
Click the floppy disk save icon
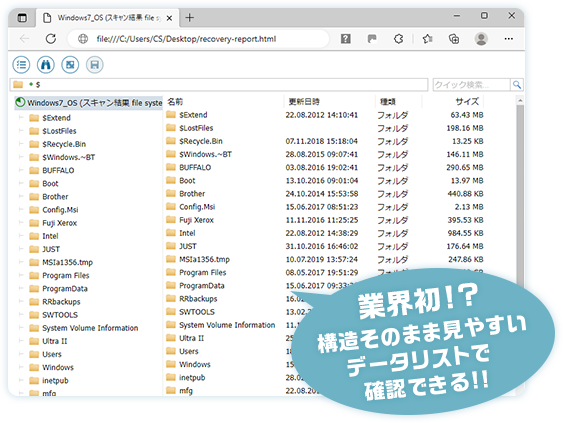94,65
